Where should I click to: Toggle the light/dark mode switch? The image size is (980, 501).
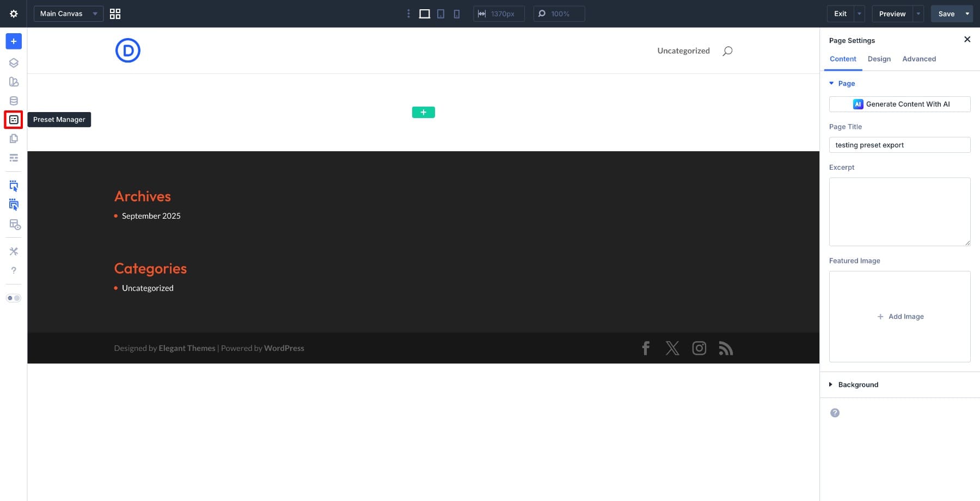click(14, 298)
